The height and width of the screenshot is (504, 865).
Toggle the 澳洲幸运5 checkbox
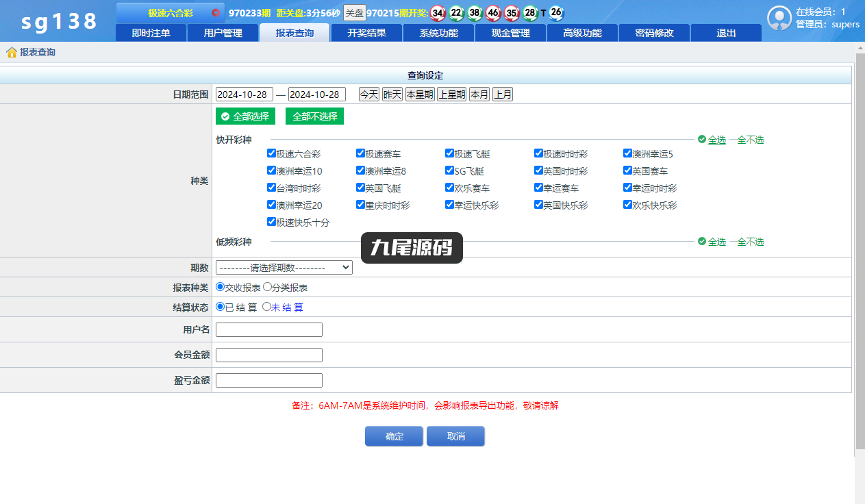point(627,153)
